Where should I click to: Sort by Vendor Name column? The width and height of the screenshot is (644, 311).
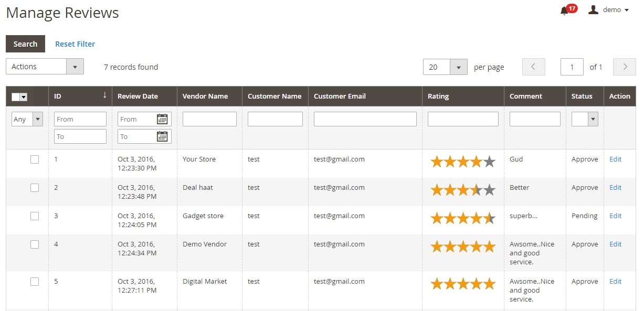tap(205, 96)
